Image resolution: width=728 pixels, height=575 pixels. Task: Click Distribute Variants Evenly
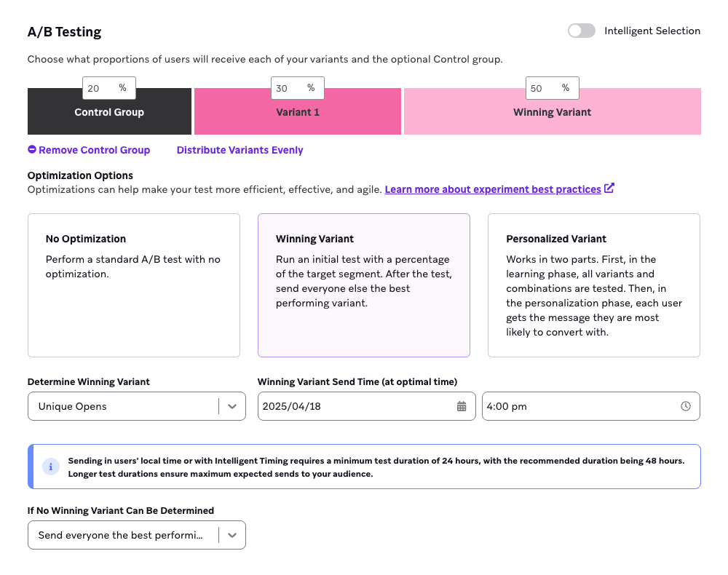[240, 150]
